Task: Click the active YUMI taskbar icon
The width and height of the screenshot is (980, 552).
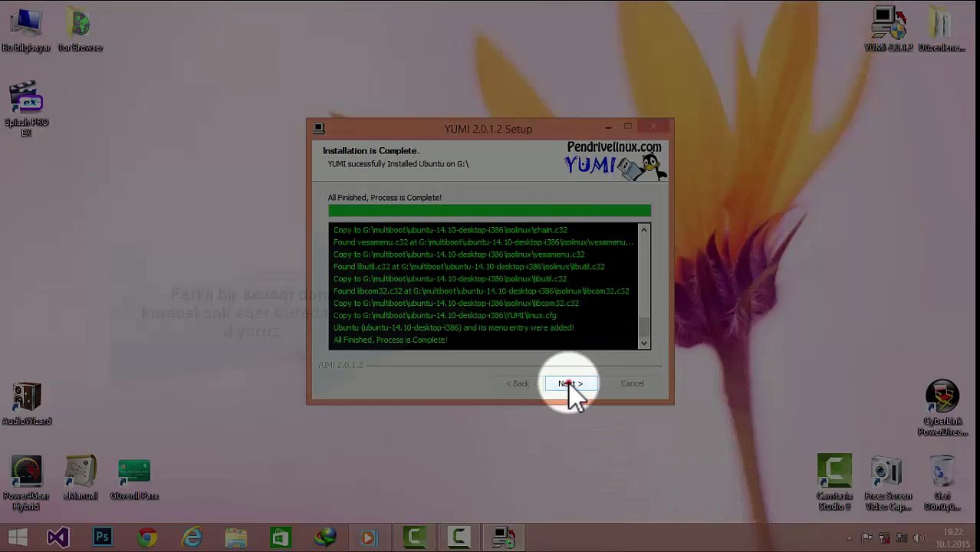Action: (504, 537)
